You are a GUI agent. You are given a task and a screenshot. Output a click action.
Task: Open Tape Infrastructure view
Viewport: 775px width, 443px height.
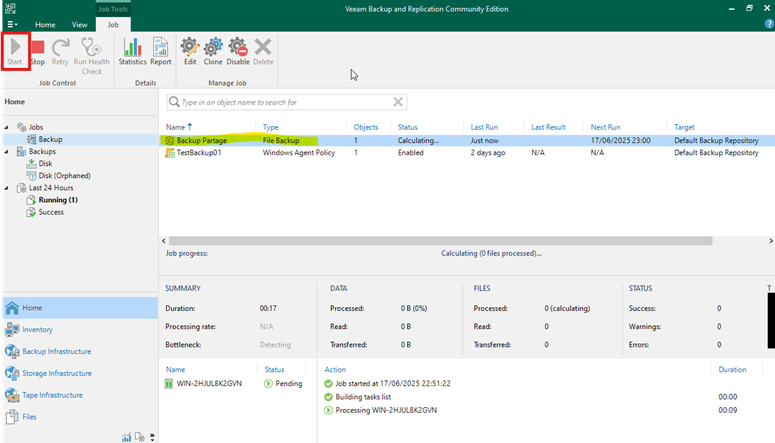coord(55,394)
